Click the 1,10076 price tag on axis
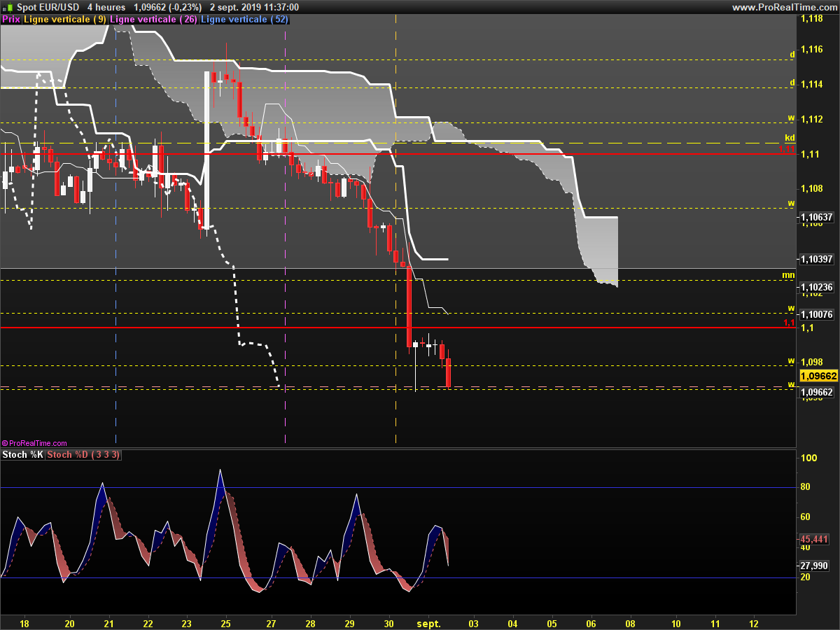The image size is (840, 630). click(817, 314)
